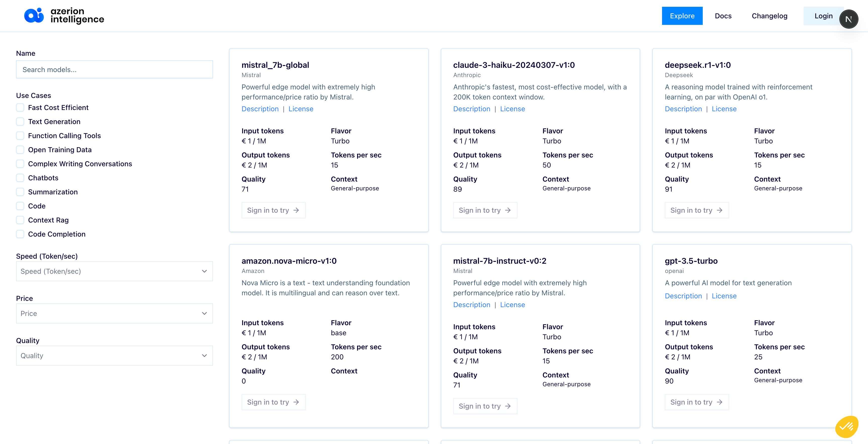Expand the Price dropdown
Screen dimensions: 868x444
114,313
